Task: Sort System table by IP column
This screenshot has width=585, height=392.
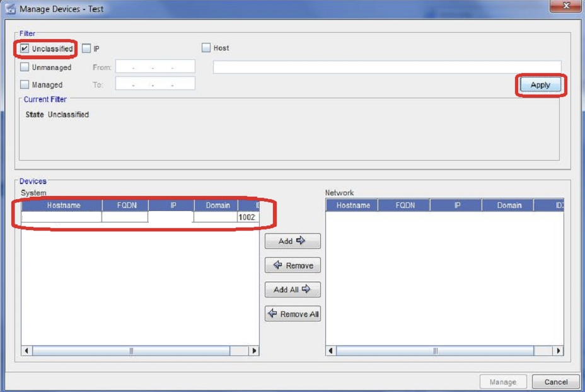Action: click(x=171, y=205)
